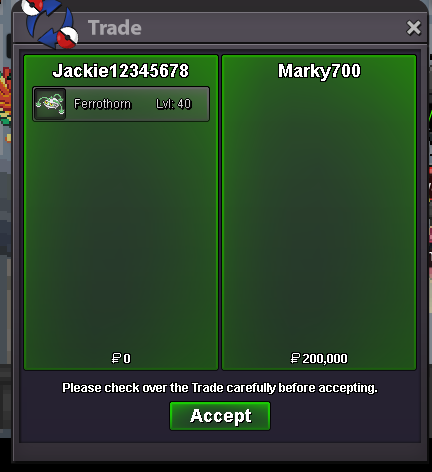Close the Trade window with the X

coord(414,28)
